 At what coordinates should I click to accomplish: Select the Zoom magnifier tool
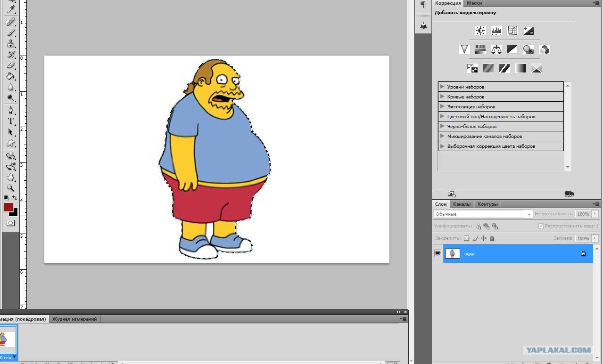[x=11, y=188]
